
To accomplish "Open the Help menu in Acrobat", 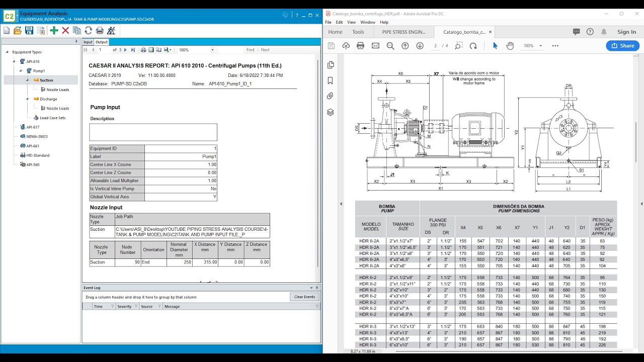I will (x=384, y=22).
